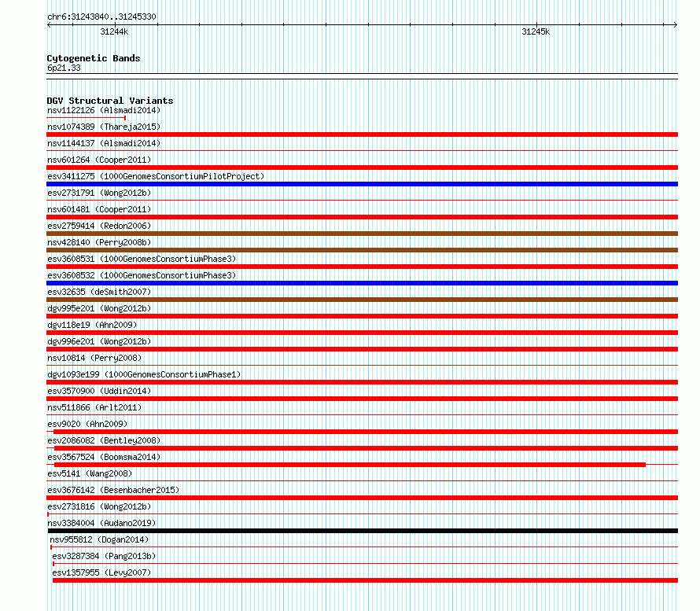Image resolution: width=700 pixels, height=611 pixels.
Task: Click the esv3287384 (Pang2013b) label
Action: pos(104,556)
